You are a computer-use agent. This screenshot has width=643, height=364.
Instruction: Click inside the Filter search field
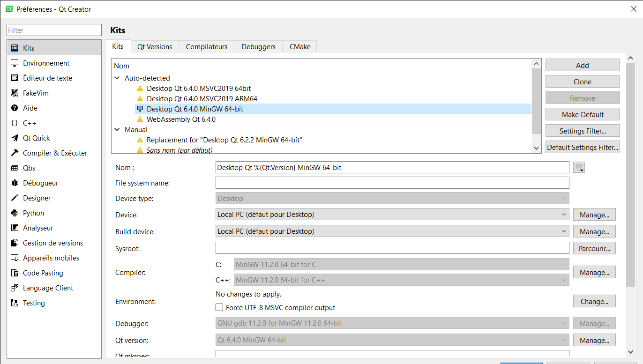[x=53, y=30]
